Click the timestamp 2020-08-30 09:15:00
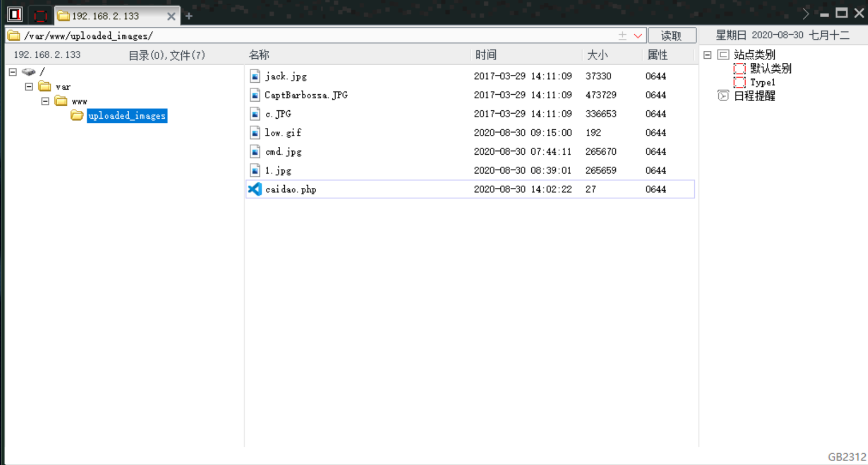Viewport: 868px width, 465px height. [x=523, y=133]
